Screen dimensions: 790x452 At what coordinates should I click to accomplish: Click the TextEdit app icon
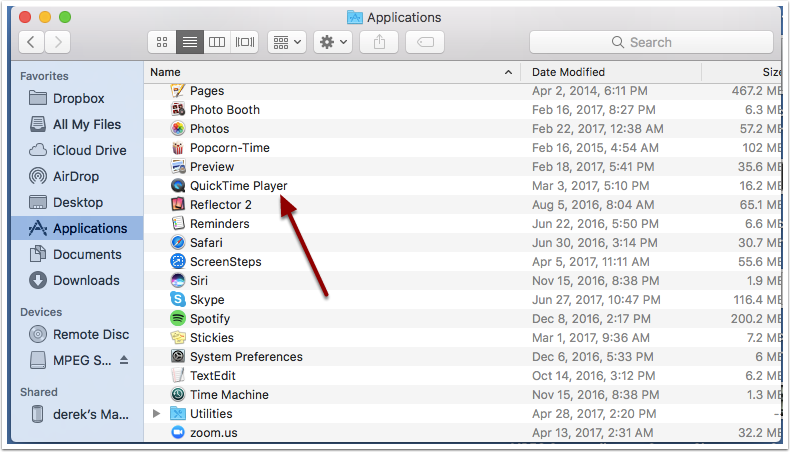(178, 375)
